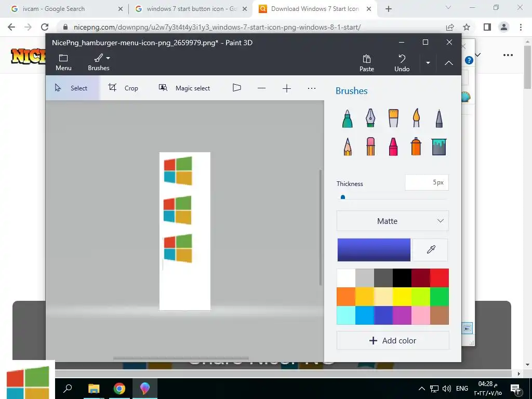Choose the dark red color swatch
The width and height of the screenshot is (532, 399).
(x=421, y=278)
